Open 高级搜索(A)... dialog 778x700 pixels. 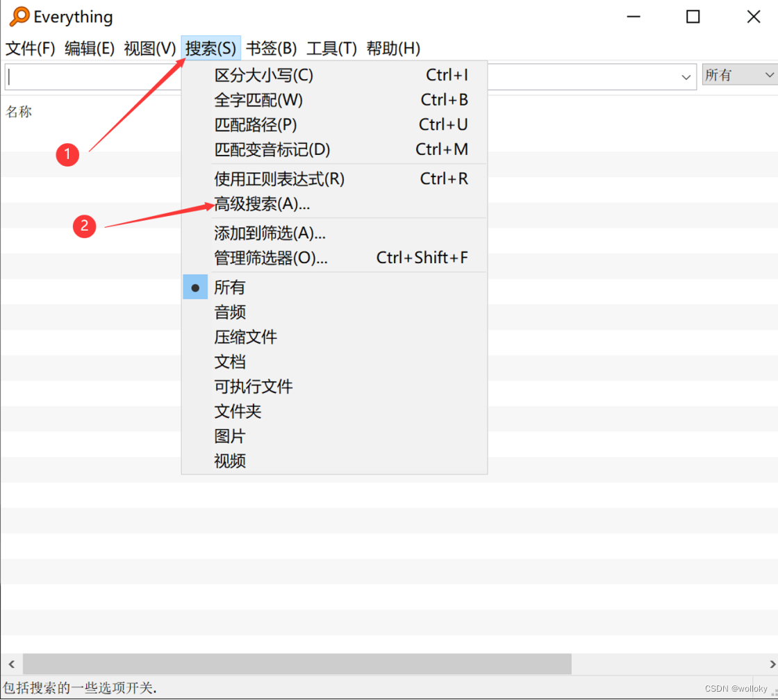(334, 203)
